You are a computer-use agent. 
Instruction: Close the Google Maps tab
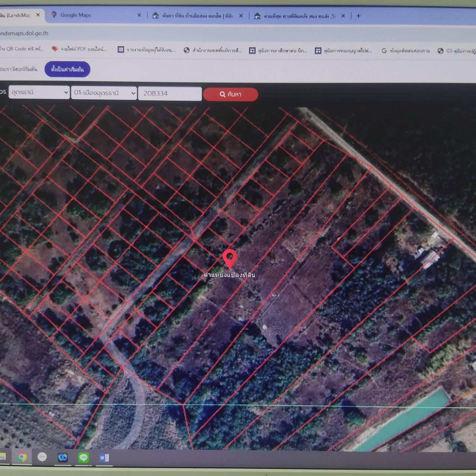139,15
